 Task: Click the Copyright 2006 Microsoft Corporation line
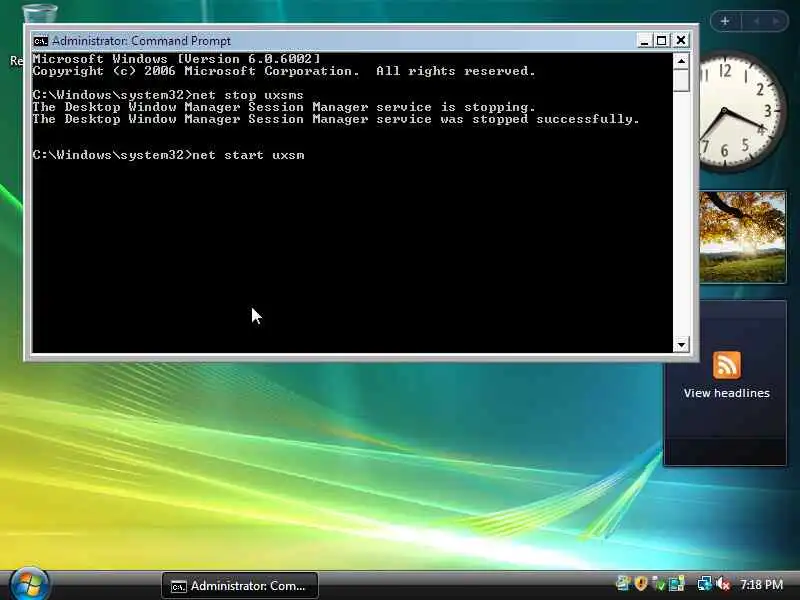[x=284, y=71]
